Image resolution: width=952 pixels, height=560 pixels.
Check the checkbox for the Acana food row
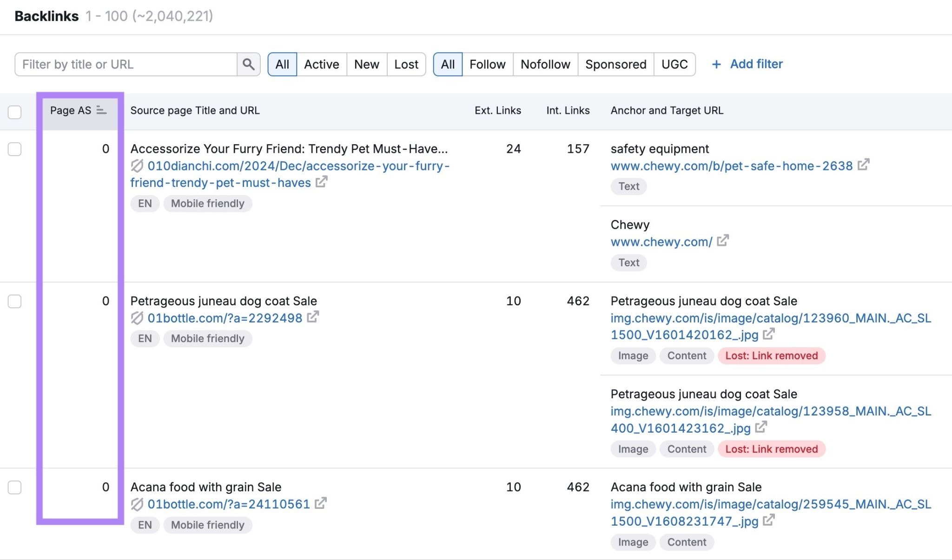(x=15, y=487)
